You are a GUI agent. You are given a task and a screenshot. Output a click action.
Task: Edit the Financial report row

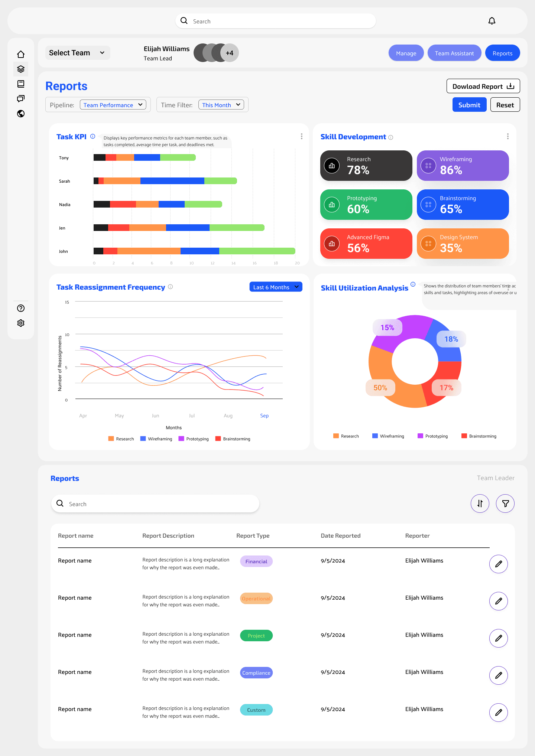[498, 564]
